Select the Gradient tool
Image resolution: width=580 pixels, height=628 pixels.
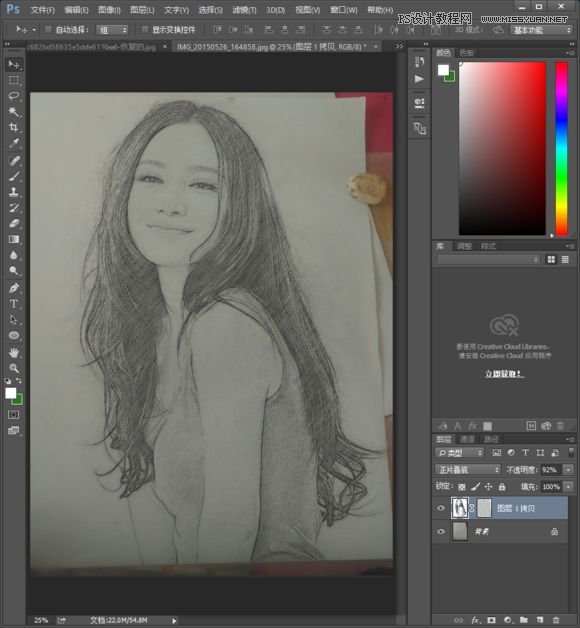[x=14, y=239]
